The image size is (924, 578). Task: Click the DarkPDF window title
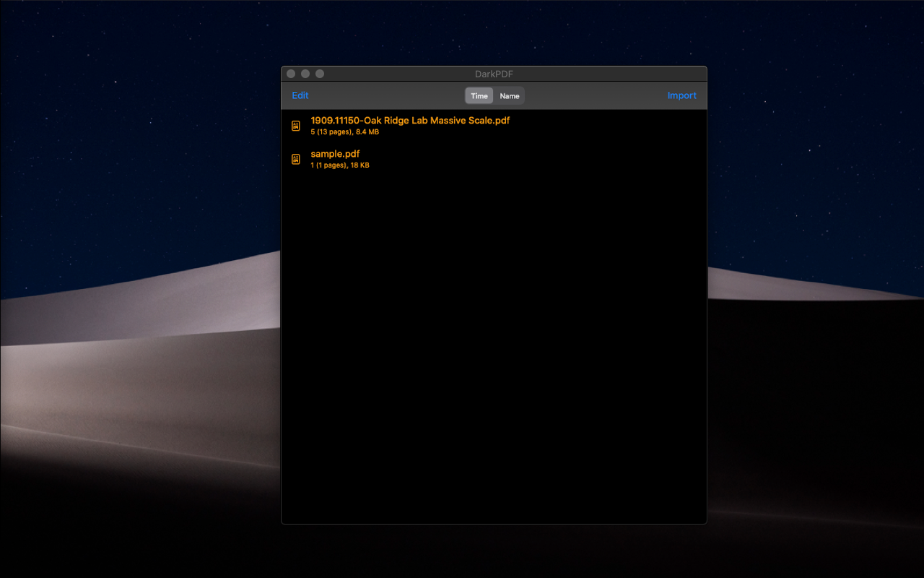[x=494, y=74]
